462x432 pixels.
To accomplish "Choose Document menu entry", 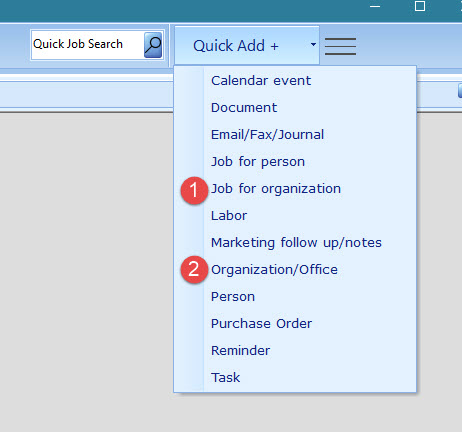I will coord(244,108).
